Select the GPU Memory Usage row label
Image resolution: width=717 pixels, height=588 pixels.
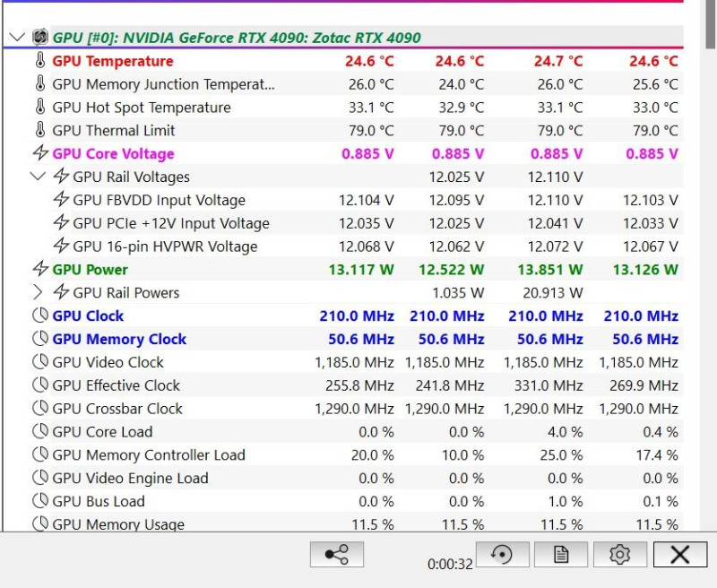[x=118, y=524]
